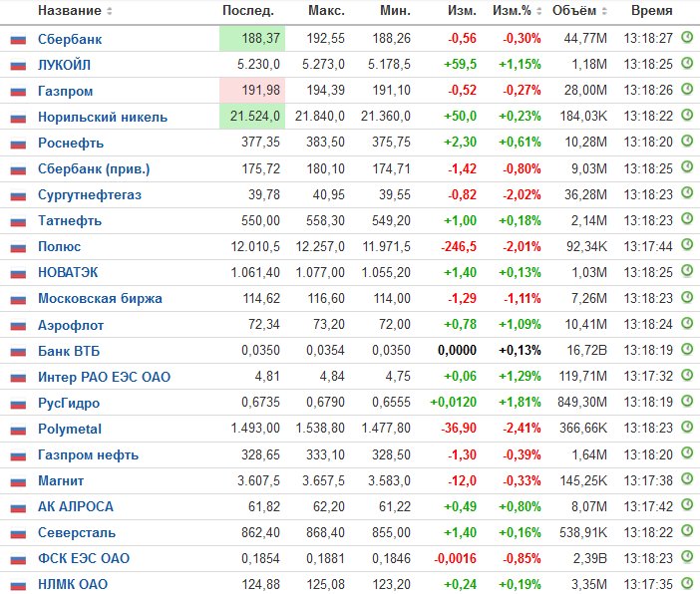Click the change value -246,5

459,247
